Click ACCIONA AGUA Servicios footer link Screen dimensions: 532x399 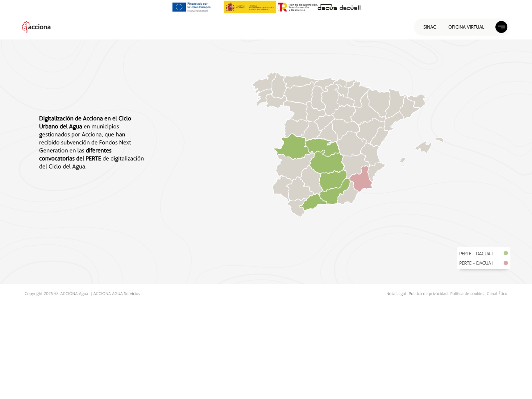pyautogui.click(x=116, y=293)
